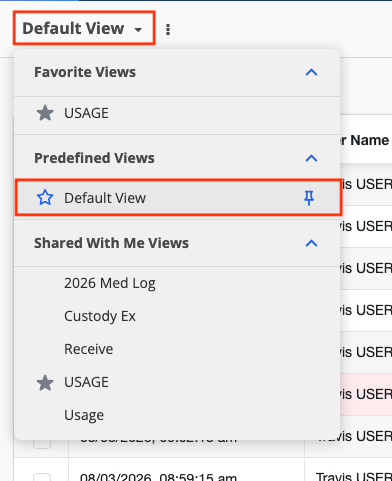
Task: Tick the checkbox for the 08:59:15 am row
Action: (42, 477)
